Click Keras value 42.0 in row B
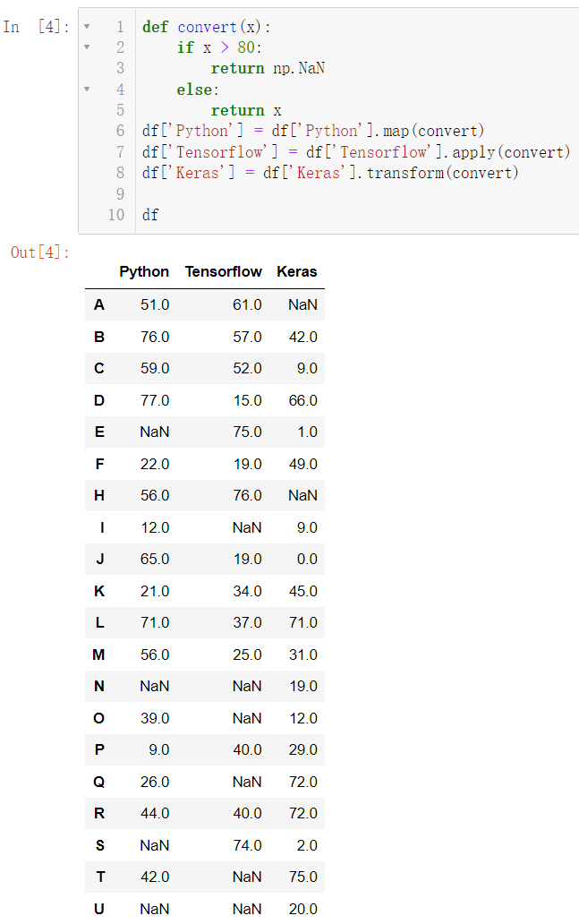 (x=303, y=337)
